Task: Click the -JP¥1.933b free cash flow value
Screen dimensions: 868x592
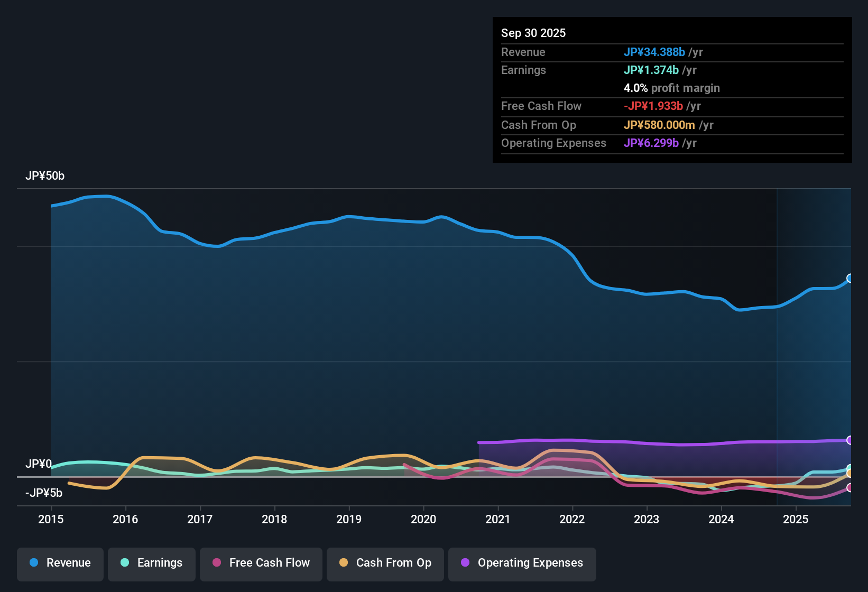Action: pos(653,106)
